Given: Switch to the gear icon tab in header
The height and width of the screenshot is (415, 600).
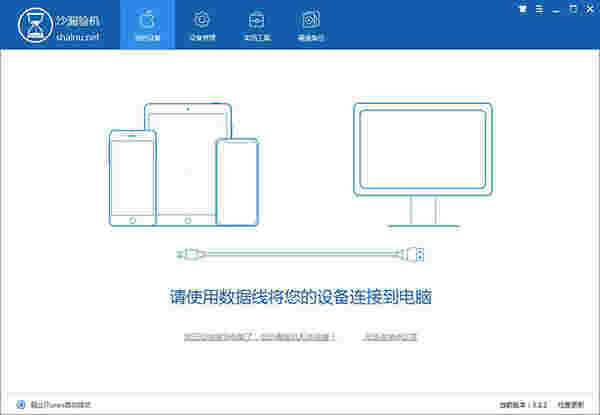Looking at the screenshot, I should click(202, 24).
